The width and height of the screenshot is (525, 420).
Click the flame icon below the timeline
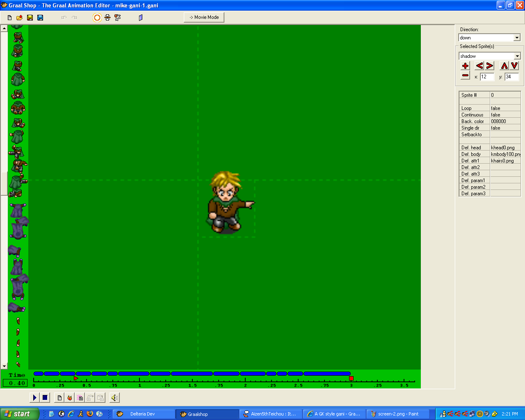[70, 397]
